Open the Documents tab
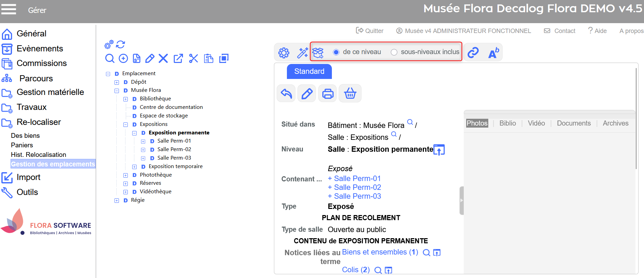This screenshot has width=644, height=278. (x=573, y=123)
